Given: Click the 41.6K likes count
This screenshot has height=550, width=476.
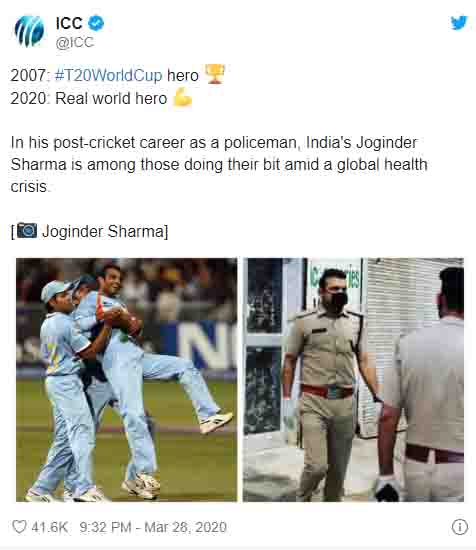Looking at the screenshot, I should (x=49, y=527).
